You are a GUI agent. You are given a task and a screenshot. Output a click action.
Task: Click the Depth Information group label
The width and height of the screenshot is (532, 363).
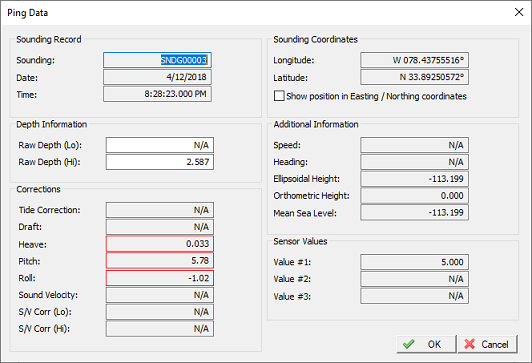[x=52, y=124]
